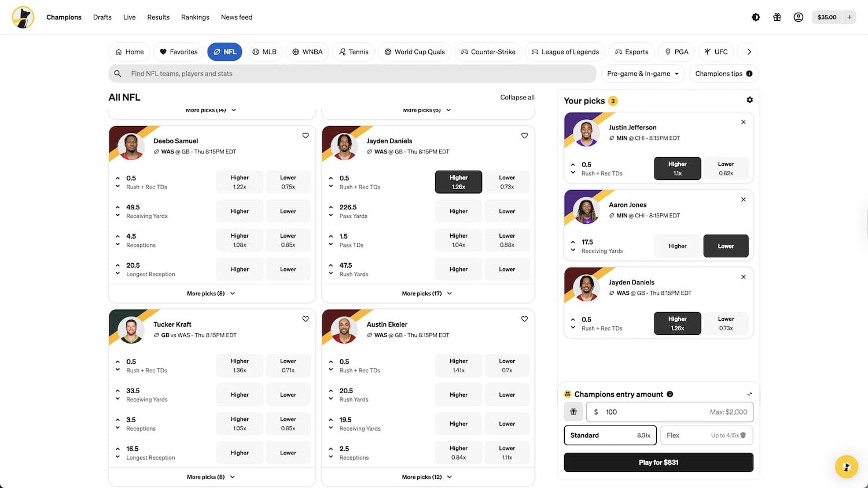The image size is (868, 488).
Task: Click the Find NFL teams search field
Action: point(352,74)
